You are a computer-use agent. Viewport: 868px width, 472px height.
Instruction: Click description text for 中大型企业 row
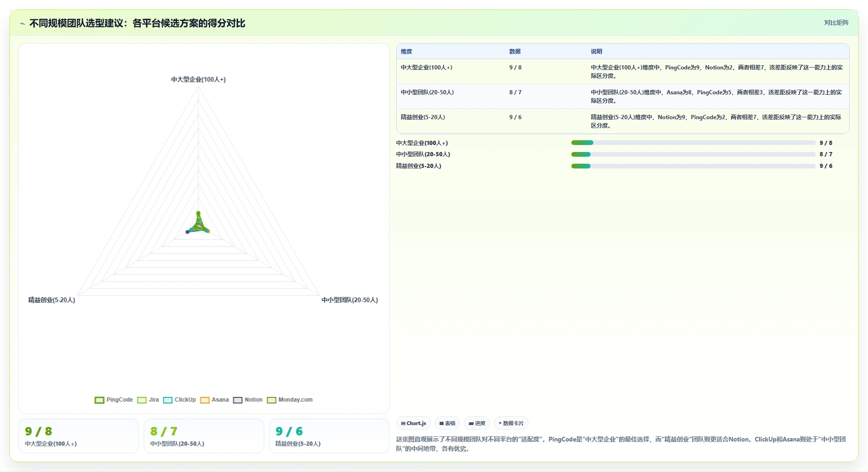click(x=717, y=71)
